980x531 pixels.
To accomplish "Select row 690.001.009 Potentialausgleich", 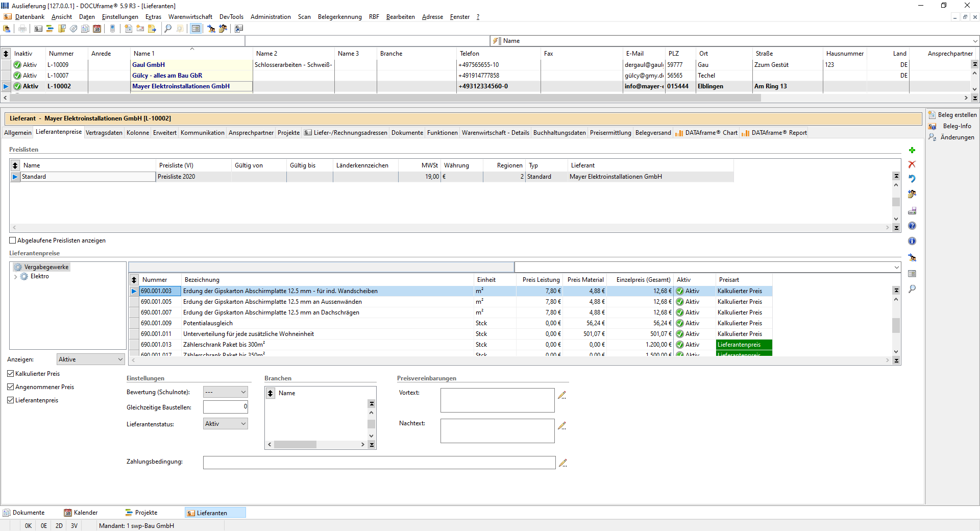I will pyautogui.click(x=451, y=323).
